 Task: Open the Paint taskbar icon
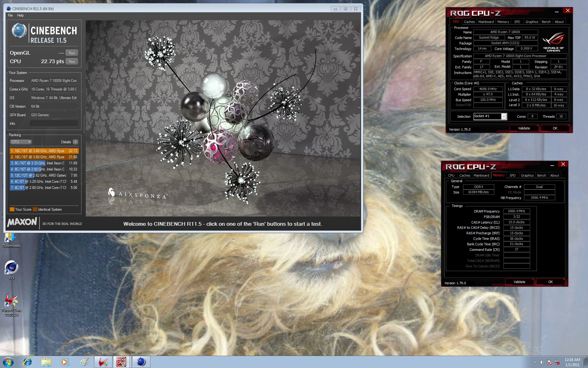pyautogui.click(x=84, y=362)
